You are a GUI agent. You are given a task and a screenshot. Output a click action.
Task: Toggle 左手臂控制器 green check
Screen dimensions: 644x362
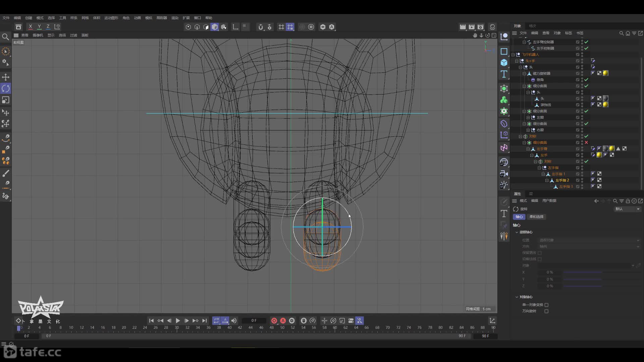pos(586,42)
